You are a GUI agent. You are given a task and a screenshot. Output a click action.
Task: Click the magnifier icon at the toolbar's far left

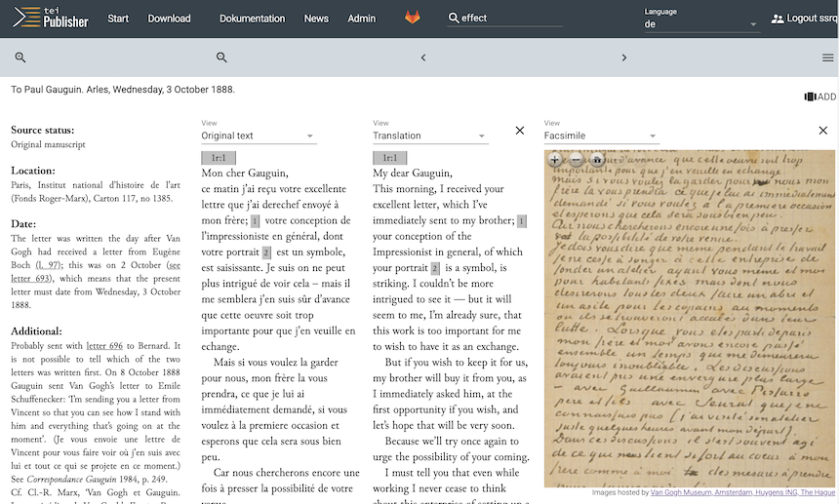(x=20, y=58)
